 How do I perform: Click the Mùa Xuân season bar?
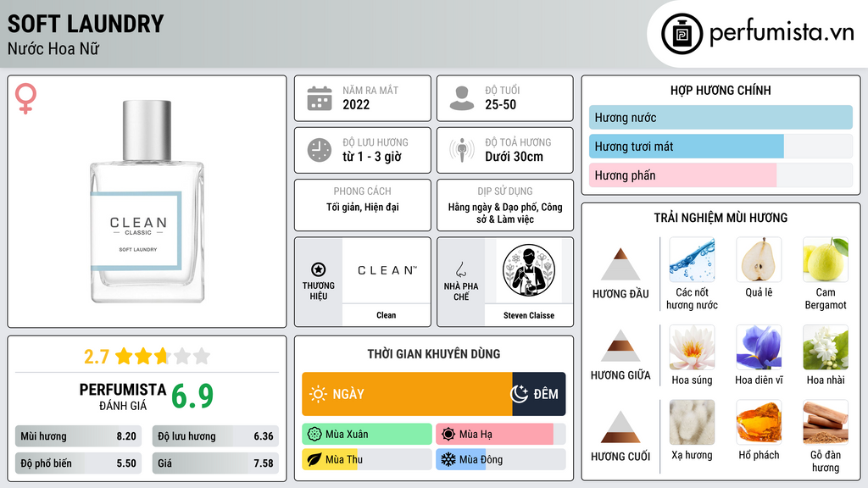click(x=367, y=434)
